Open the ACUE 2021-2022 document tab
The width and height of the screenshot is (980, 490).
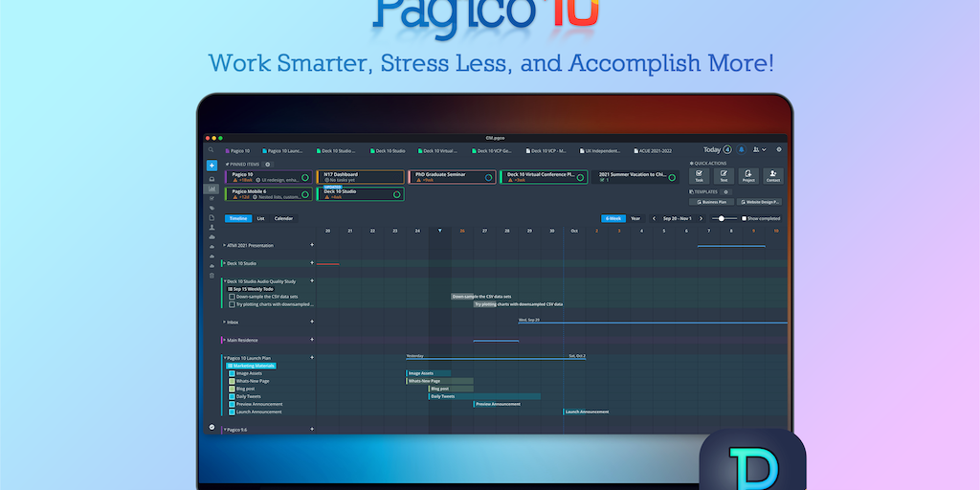click(x=653, y=150)
